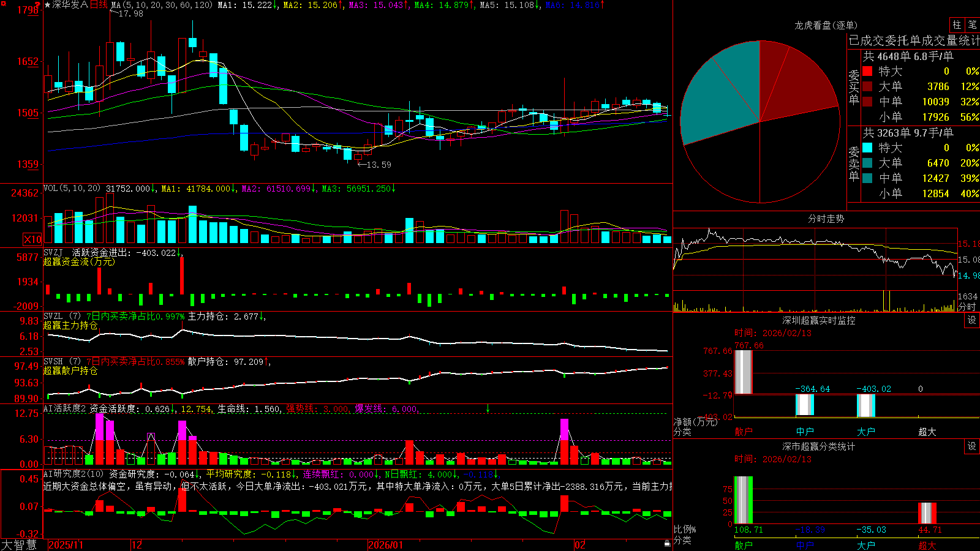
Task: Click the 中单 12427 sell-order row
Action: coord(921,178)
